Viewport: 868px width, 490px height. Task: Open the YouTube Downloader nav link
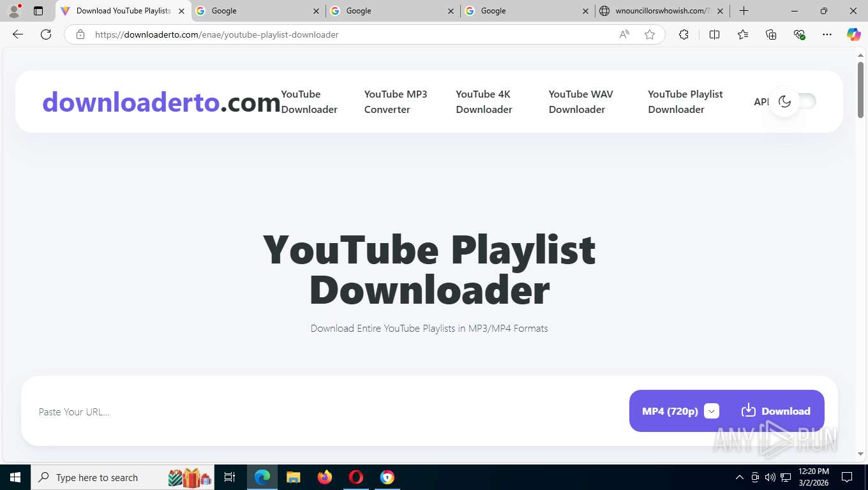click(x=310, y=101)
